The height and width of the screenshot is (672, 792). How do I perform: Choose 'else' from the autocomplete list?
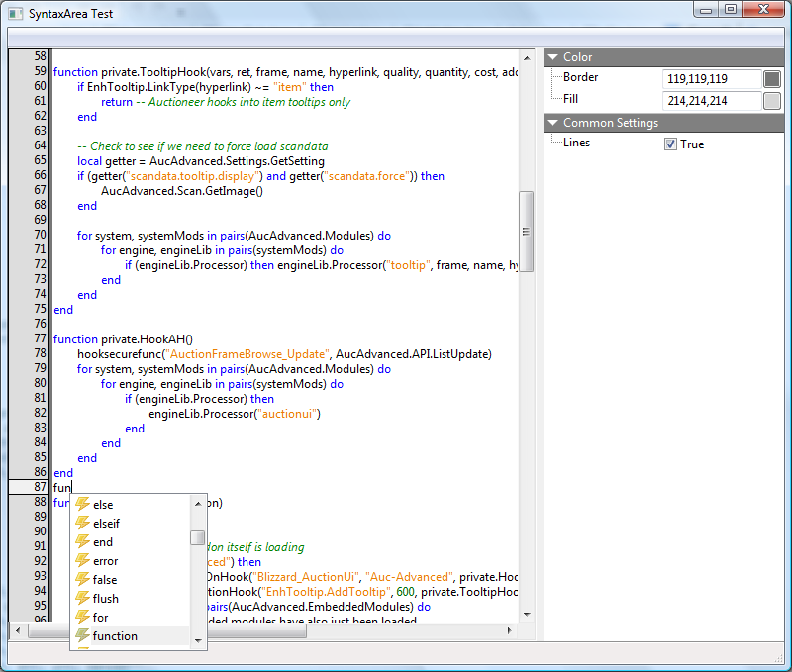point(103,505)
